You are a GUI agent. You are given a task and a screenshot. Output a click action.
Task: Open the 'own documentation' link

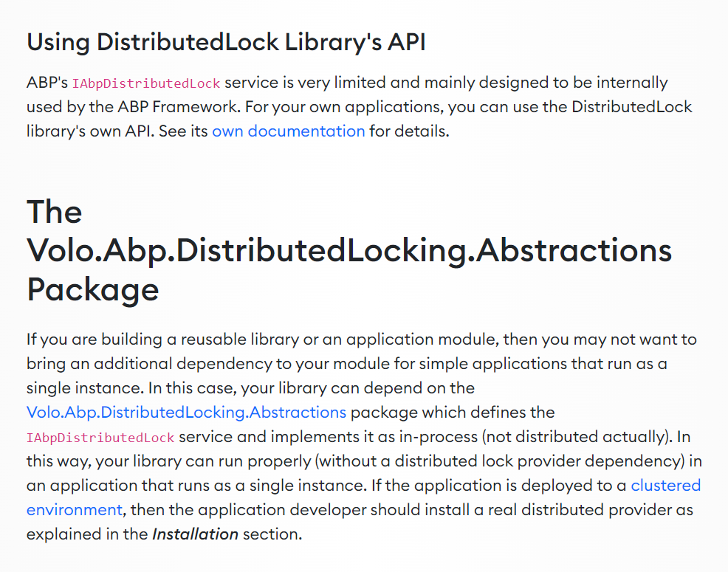pos(289,131)
